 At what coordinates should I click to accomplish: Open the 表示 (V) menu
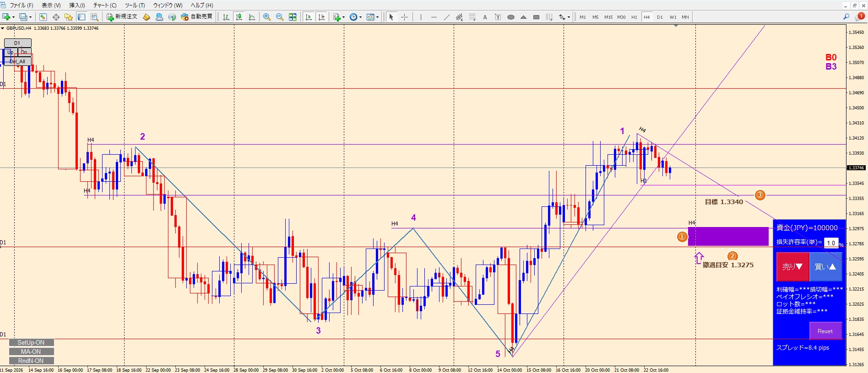coord(51,5)
